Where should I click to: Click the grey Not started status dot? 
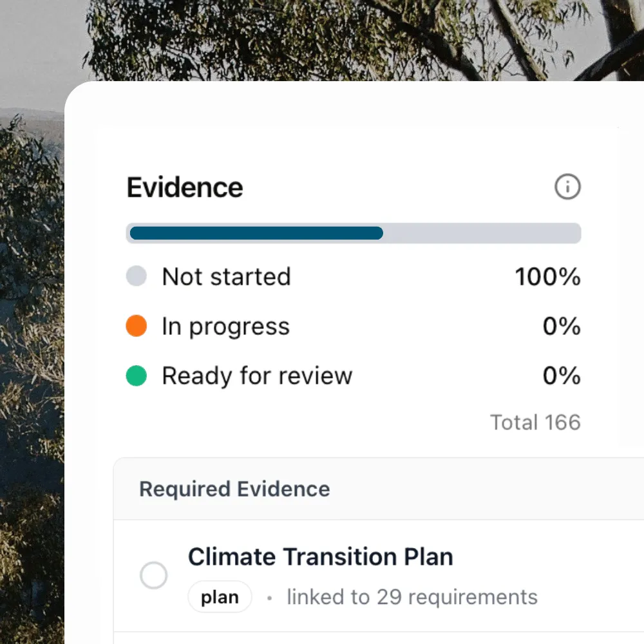click(x=137, y=276)
